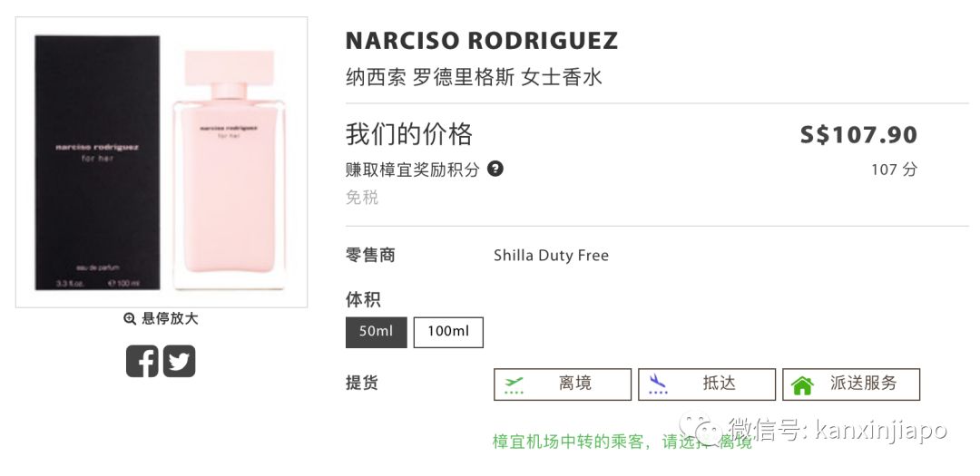Click the magnifier zoom icon
This screenshot has width=980, height=476.
130,319
